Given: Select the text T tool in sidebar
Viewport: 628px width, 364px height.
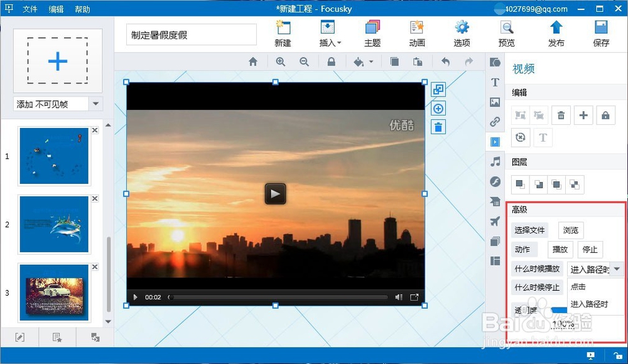Looking at the screenshot, I should click(495, 82).
